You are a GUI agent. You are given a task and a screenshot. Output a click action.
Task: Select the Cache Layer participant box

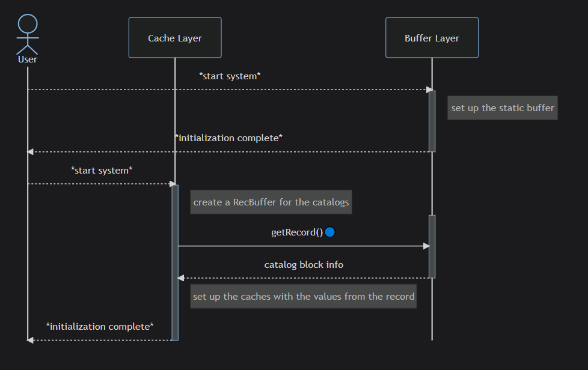pos(175,38)
